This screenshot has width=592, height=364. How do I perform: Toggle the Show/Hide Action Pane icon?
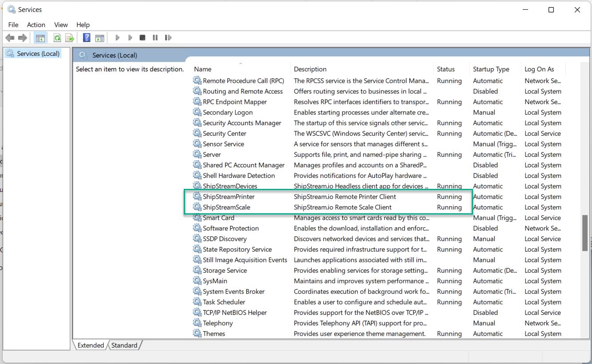click(x=99, y=38)
